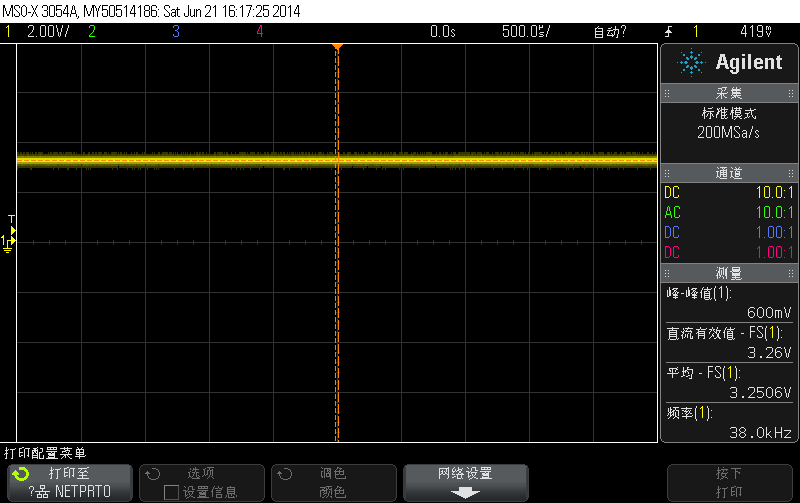
Task: Click the green AC 10.0:1 channel row
Action: (x=729, y=212)
